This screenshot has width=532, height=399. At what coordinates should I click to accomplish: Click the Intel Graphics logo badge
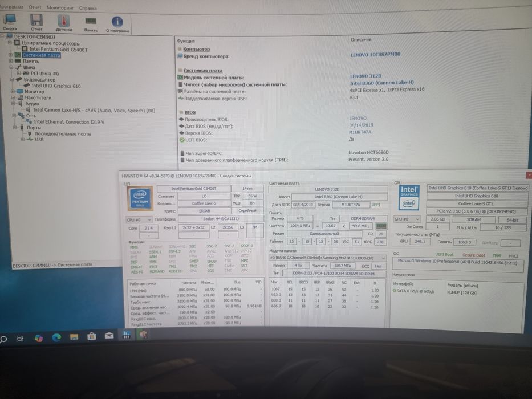tap(409, 197)
